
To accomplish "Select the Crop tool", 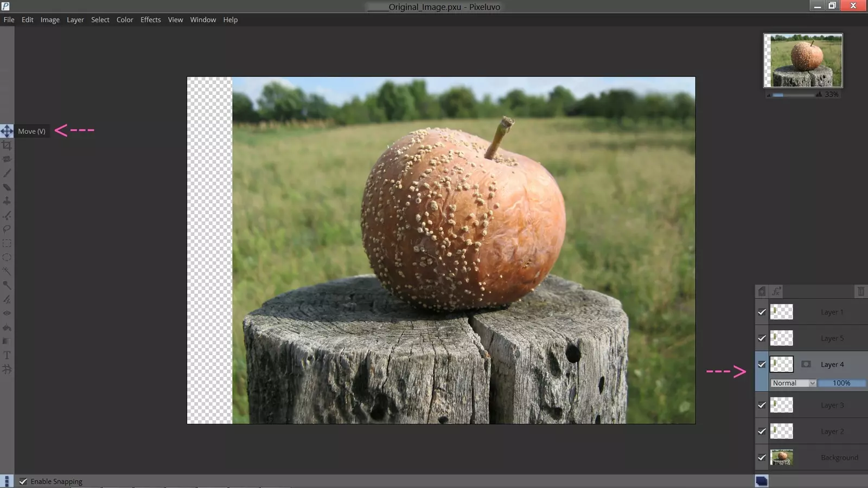I will tap(7, 145).
